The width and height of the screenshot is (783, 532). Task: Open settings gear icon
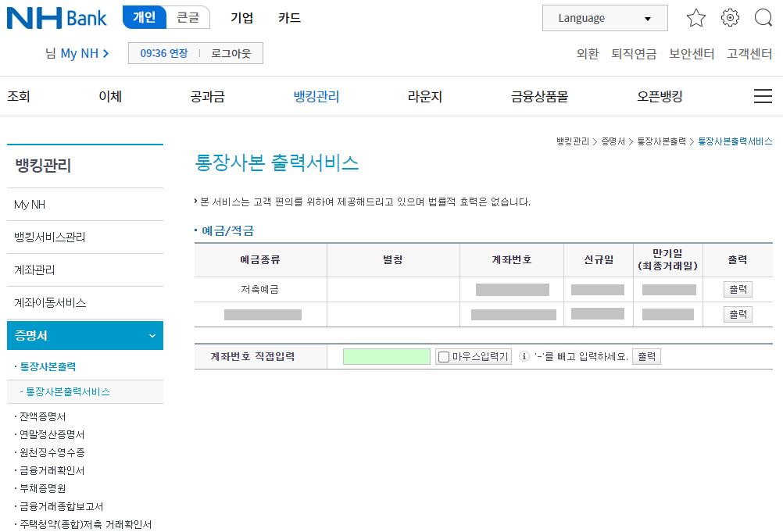pos(730,18)
